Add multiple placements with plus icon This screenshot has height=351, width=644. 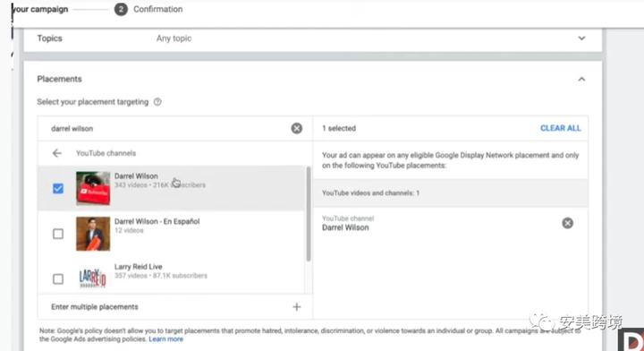(297, 307)
